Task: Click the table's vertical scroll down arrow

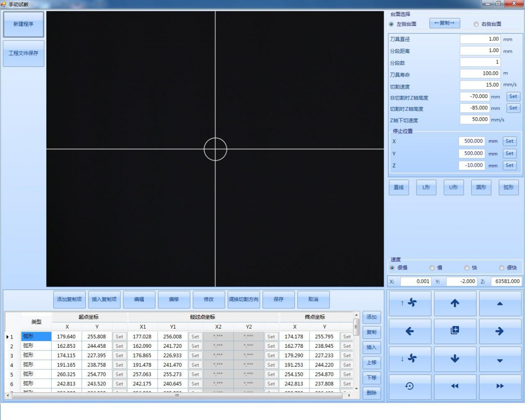Action: pyautogui.click(x=356, y=389)
